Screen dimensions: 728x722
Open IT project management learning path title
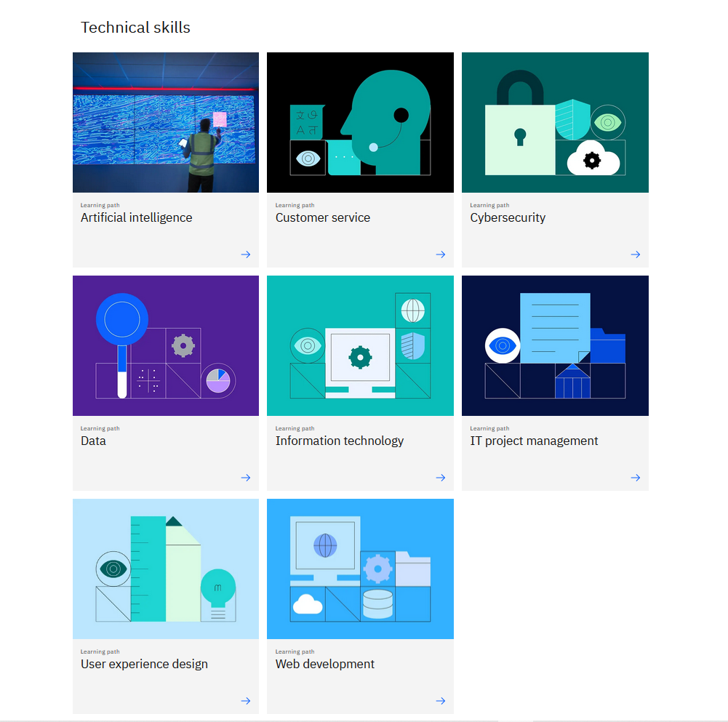tap(534, 441)
